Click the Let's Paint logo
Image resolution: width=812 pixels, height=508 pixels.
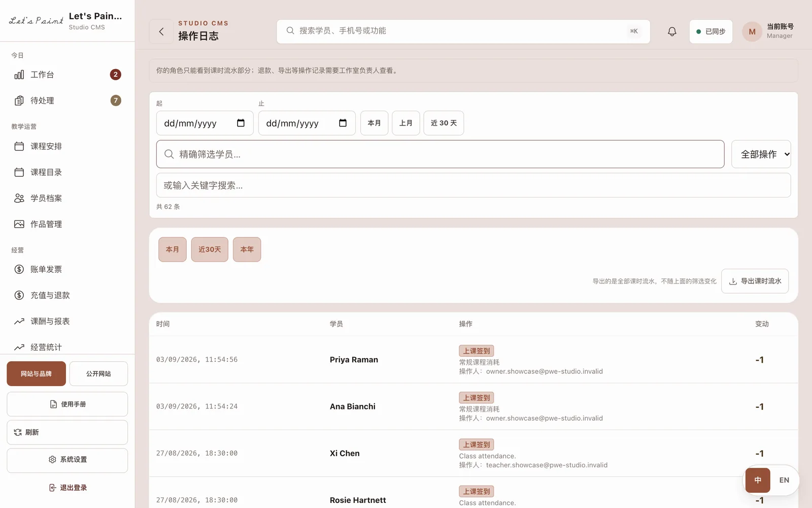[36, 21]
